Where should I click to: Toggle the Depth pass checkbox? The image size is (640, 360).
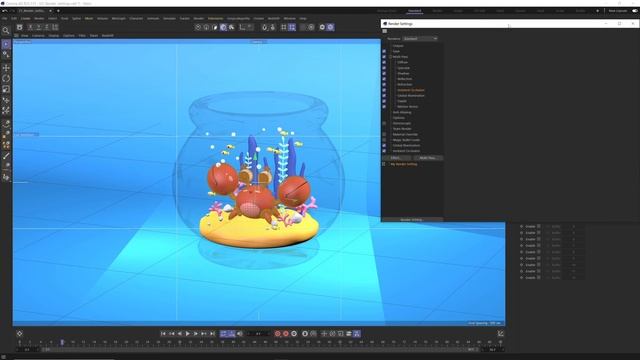pos(384,101)
